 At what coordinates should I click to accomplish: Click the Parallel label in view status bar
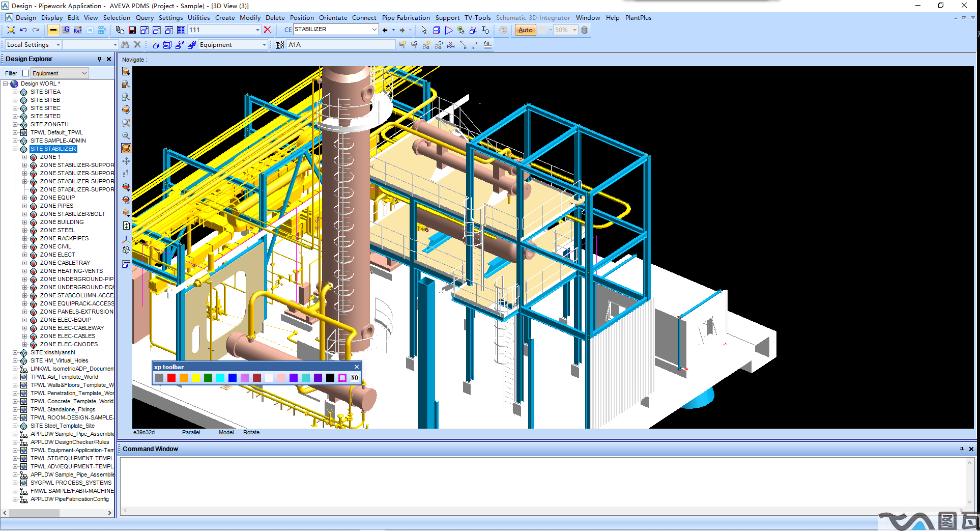click(191, 432)
